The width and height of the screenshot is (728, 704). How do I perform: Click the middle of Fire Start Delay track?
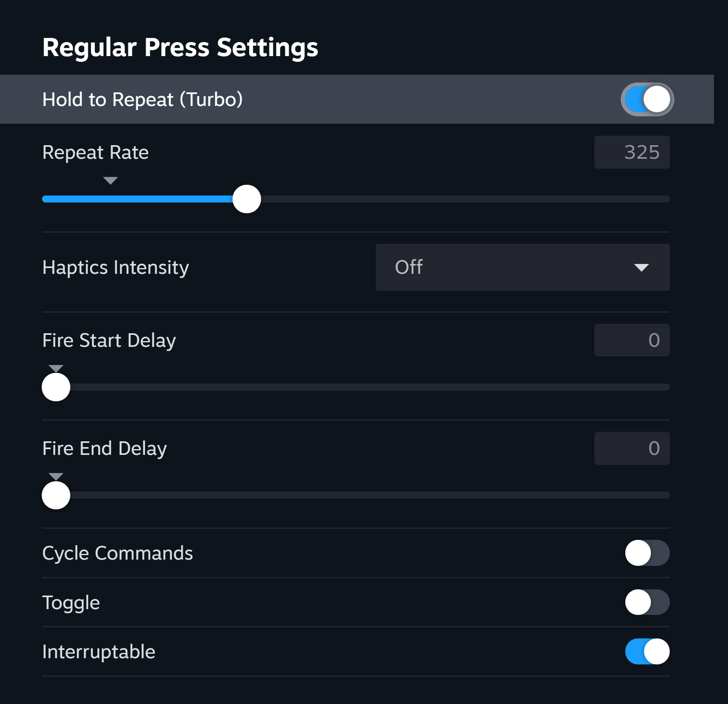click(x=356, y=387)
